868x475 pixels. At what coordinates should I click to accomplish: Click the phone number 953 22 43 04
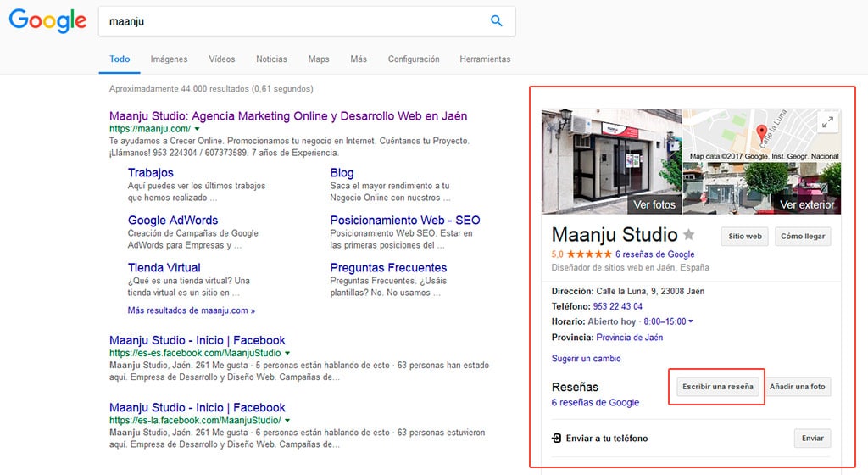[618, 306]
